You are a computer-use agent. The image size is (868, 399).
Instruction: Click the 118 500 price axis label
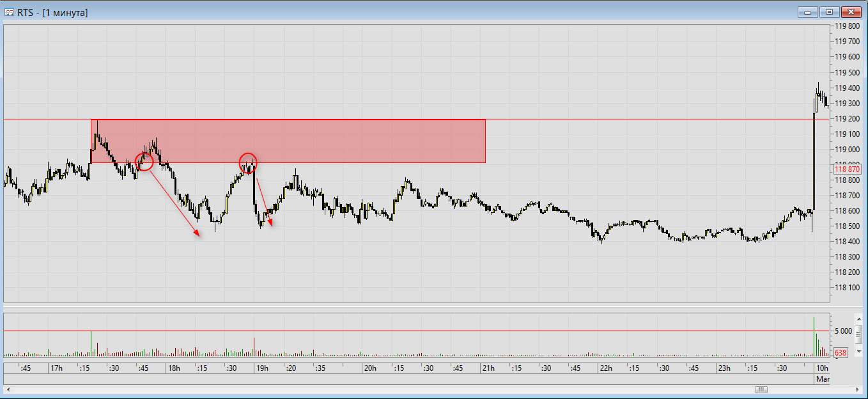coord(849,226)
